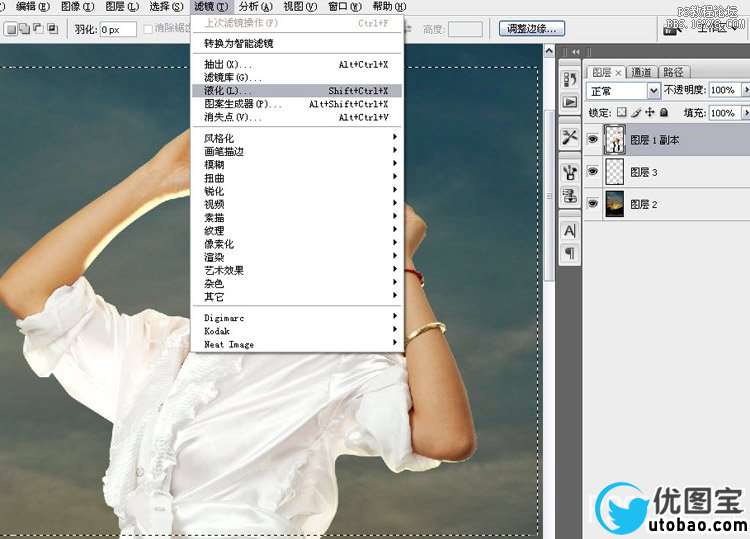Open the Actions panel play icon
The width and height of the screenshot is (750, 539).
(570, 102)
